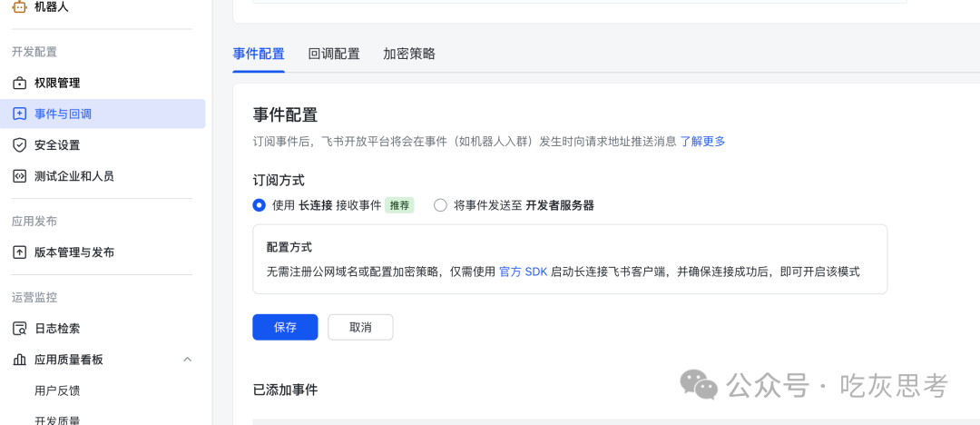Select the 使用长连接接收事件 radio option
This screenshot has height=425, width=980.
[259, 205]
